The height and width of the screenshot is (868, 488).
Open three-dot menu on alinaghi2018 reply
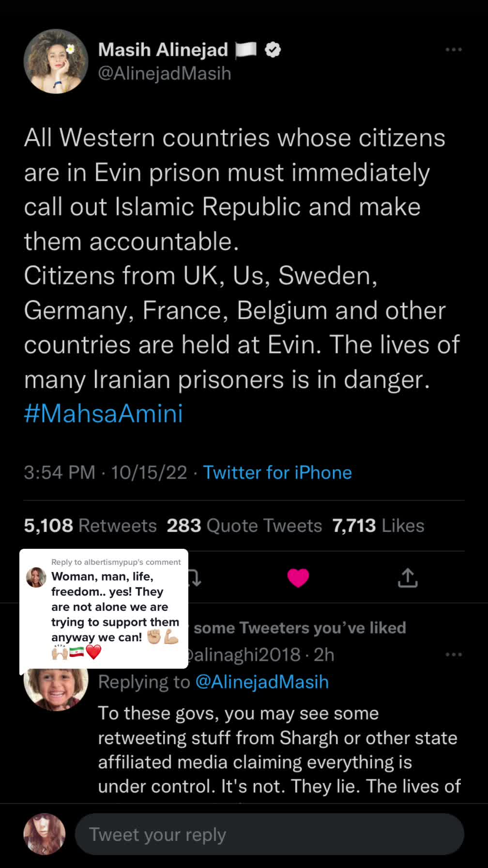pos(454,654)
